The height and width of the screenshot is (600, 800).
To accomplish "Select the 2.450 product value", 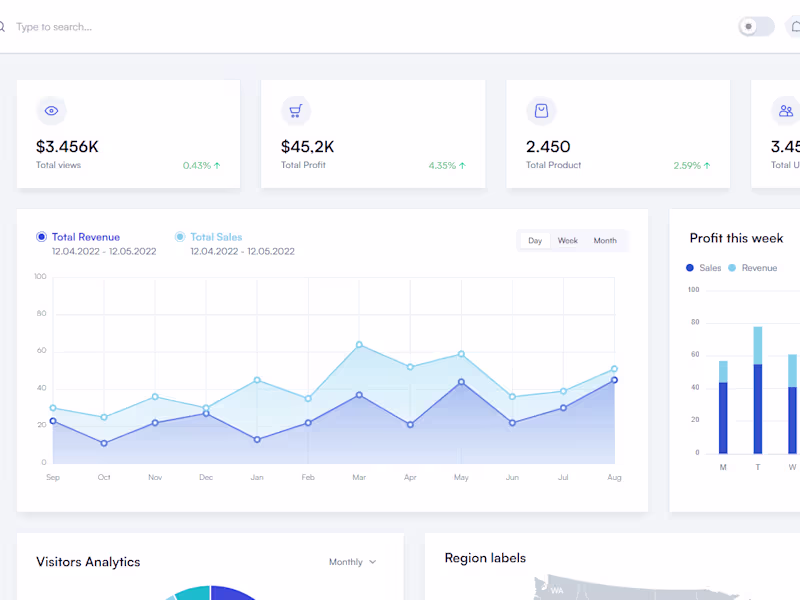I will [548, 147].
